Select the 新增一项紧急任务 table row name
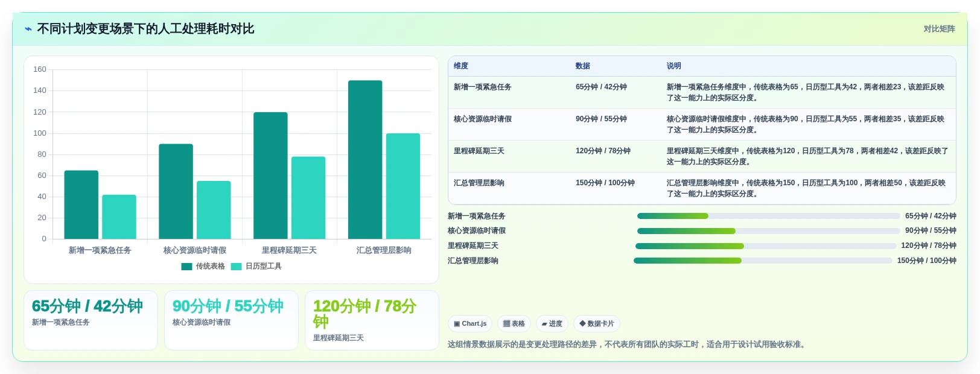This screenshot has height=374, width=980. click(483, 87)
